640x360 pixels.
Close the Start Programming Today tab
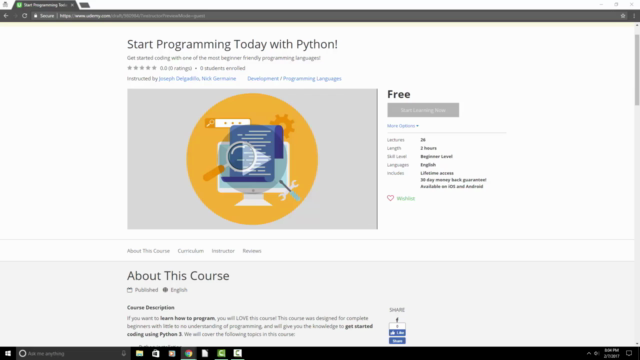click(x=72, y=5)
